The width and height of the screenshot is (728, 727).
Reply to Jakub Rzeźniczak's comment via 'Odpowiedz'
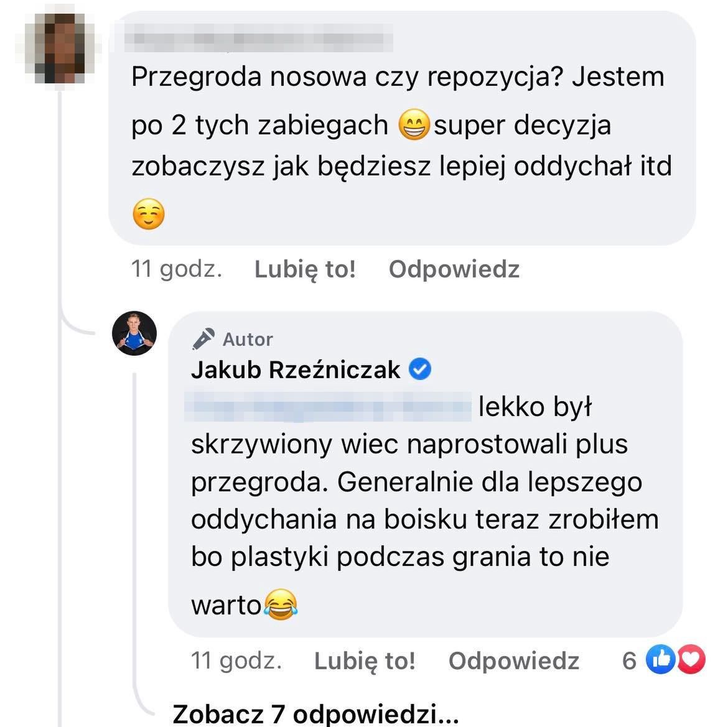pyautogui.click(x=514, y=660)
